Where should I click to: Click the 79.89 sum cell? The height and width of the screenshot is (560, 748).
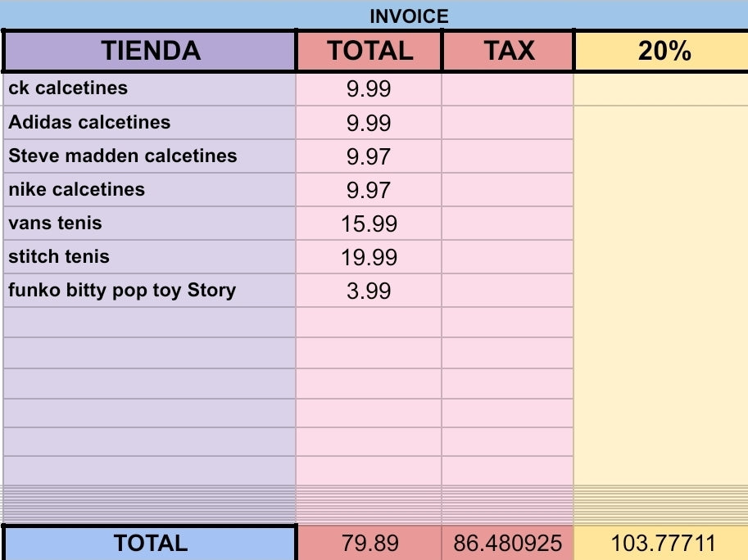[369, 543]
